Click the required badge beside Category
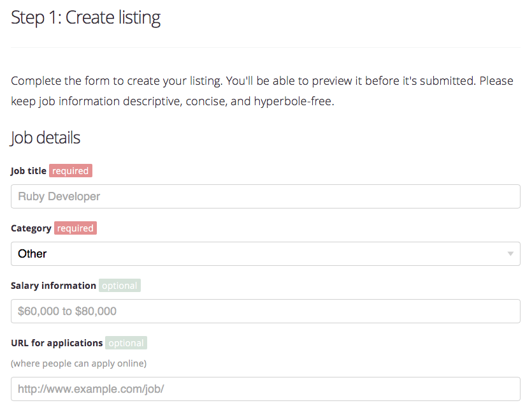This screenshot has width=532, height=410. tap(76, 228)
